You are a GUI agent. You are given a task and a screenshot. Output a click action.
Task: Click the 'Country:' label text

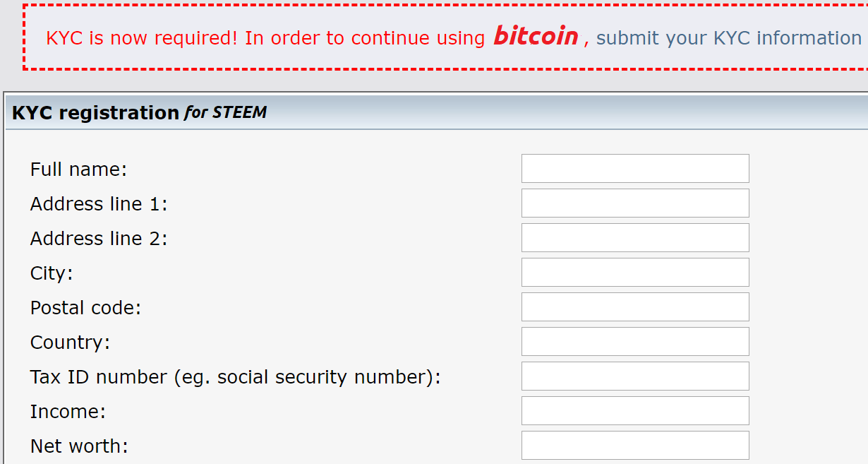click(70, 343)
